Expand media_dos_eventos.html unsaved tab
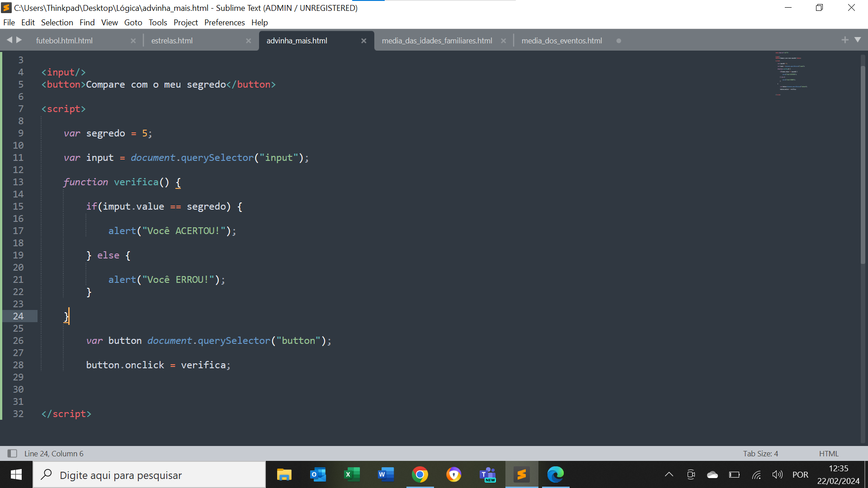 561,41
